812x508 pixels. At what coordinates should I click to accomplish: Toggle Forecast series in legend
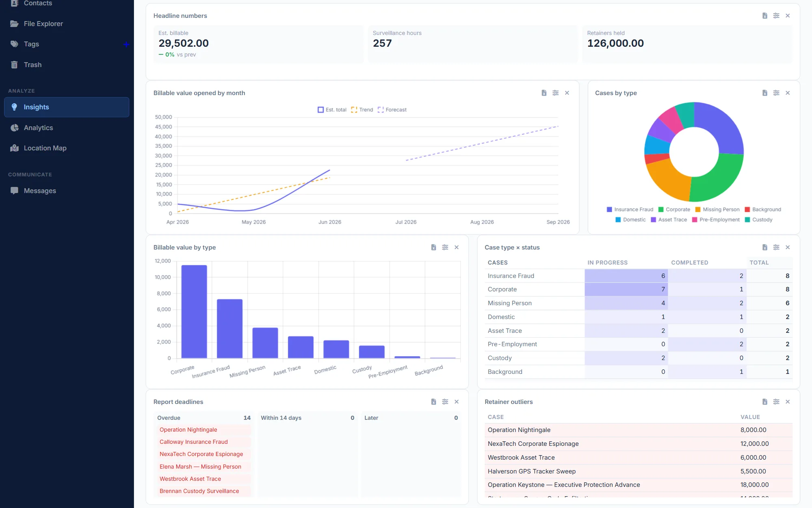(x=392, y=110)
